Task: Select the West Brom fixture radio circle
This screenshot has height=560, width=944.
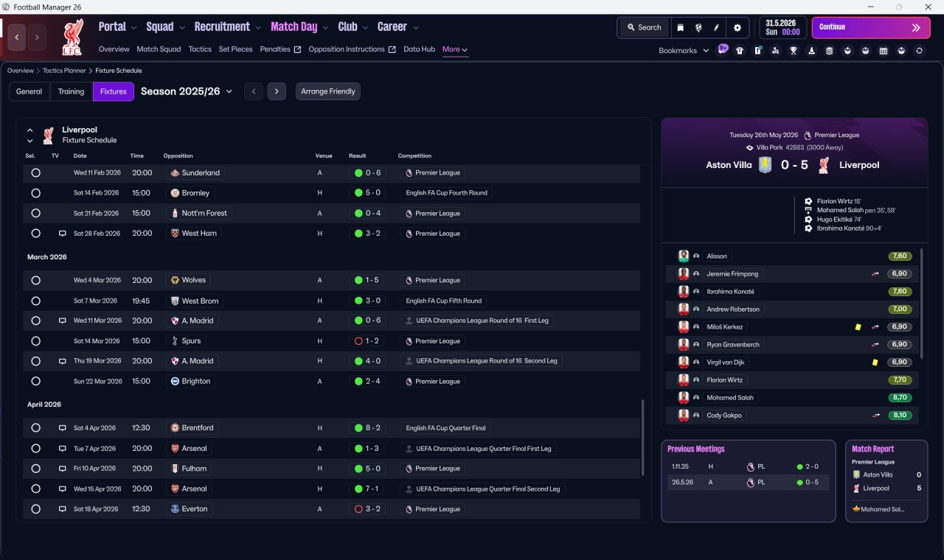Action: [35, 301]
